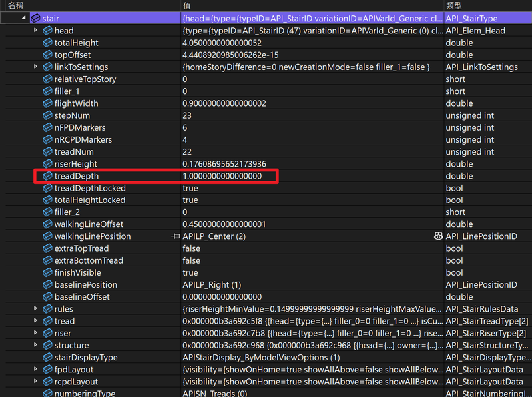Select the filler_2 row name
Image resolution: width=532 pixels, height=397 pixels.
pos(67,212)
